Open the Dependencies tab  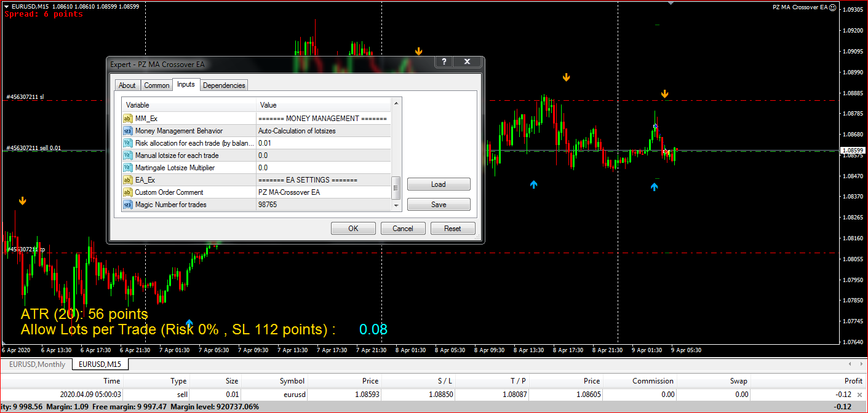[224, 85]
